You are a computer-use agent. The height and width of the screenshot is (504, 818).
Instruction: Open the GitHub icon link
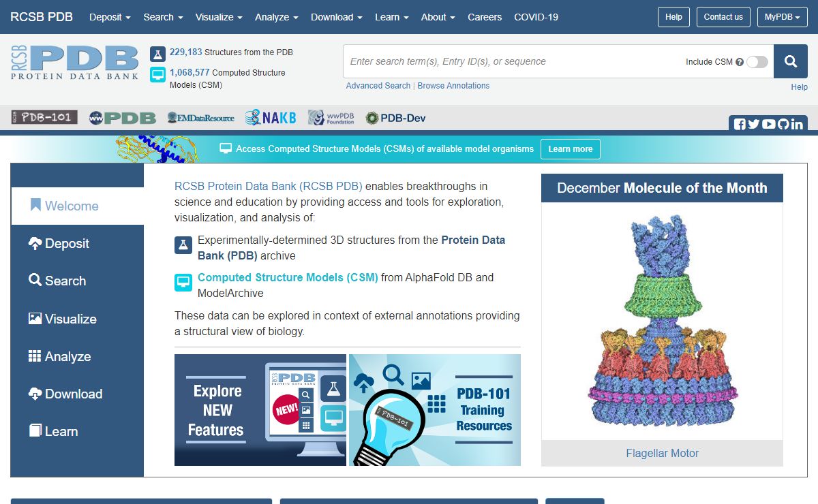point(783,125)
